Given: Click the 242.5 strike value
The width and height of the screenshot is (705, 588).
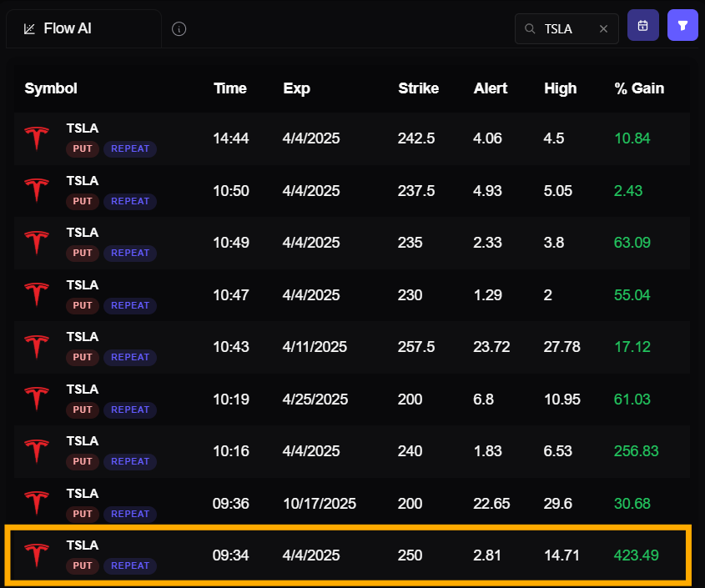Looking at the screenshot, I should [415, 138].
